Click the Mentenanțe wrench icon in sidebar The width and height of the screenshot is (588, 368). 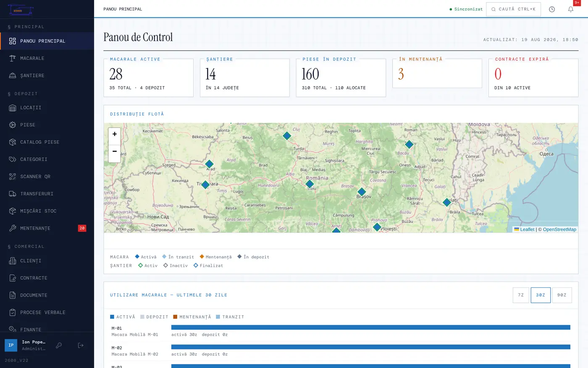point(13,228)
